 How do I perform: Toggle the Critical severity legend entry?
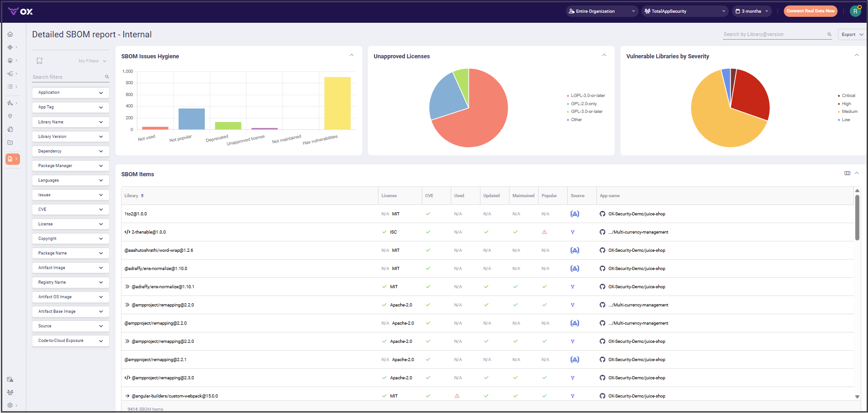(x=848, y=96)
